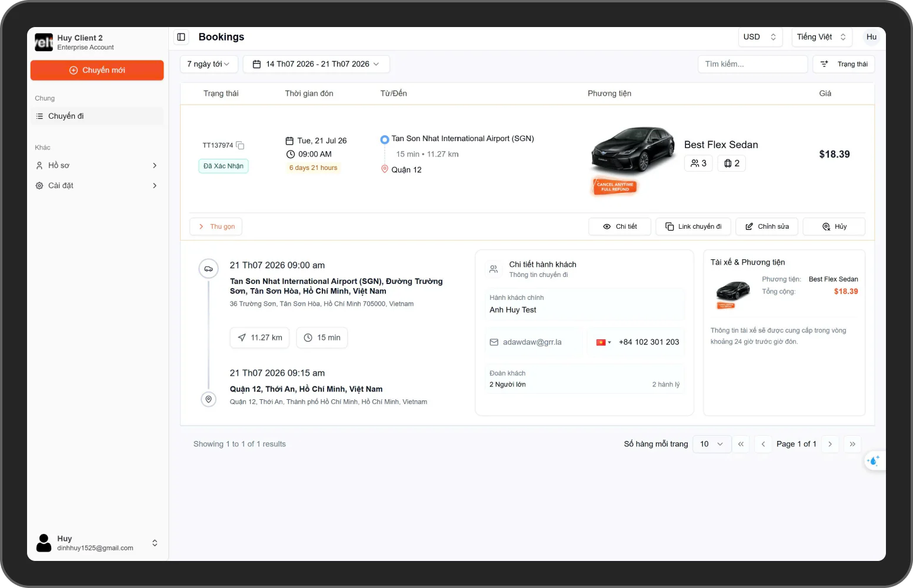Open the Trạng thái filter

click(x=844, y=64)
